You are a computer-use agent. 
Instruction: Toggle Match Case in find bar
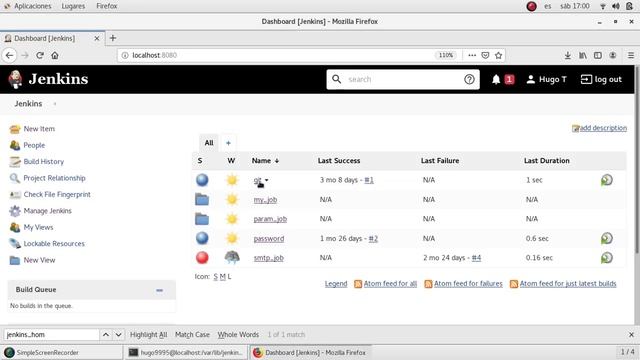click(192, 335)
